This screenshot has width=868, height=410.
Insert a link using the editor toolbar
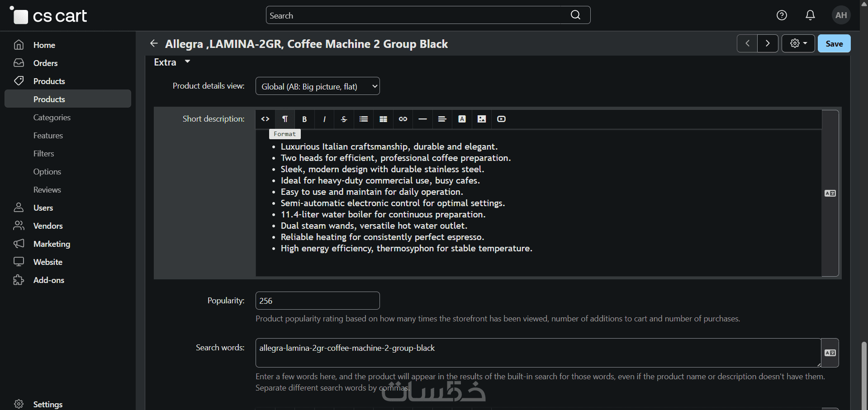click(x=403, y=119)
